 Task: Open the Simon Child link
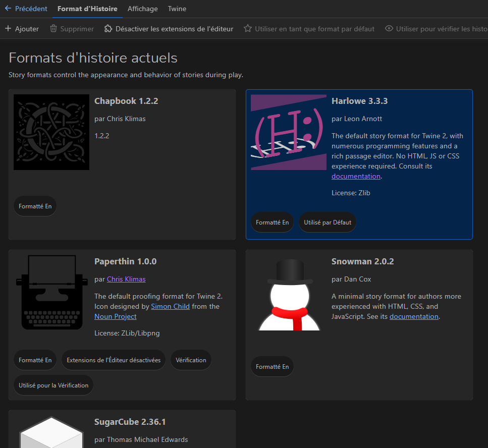[170, 306]
